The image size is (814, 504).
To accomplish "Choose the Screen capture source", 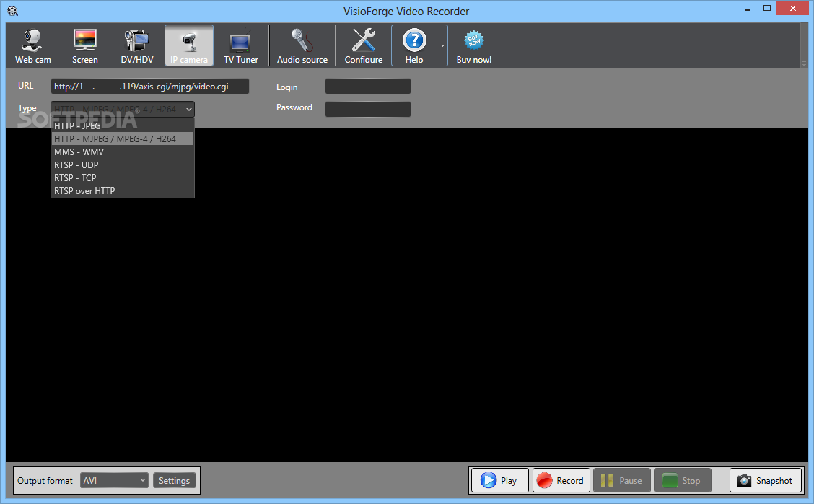I will point(85,45).
